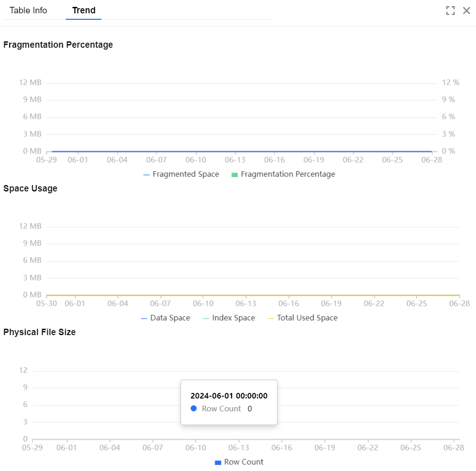Toggle the Fragmentation Percentage legend series
The image size is (476, 471).
pos(288,174)
